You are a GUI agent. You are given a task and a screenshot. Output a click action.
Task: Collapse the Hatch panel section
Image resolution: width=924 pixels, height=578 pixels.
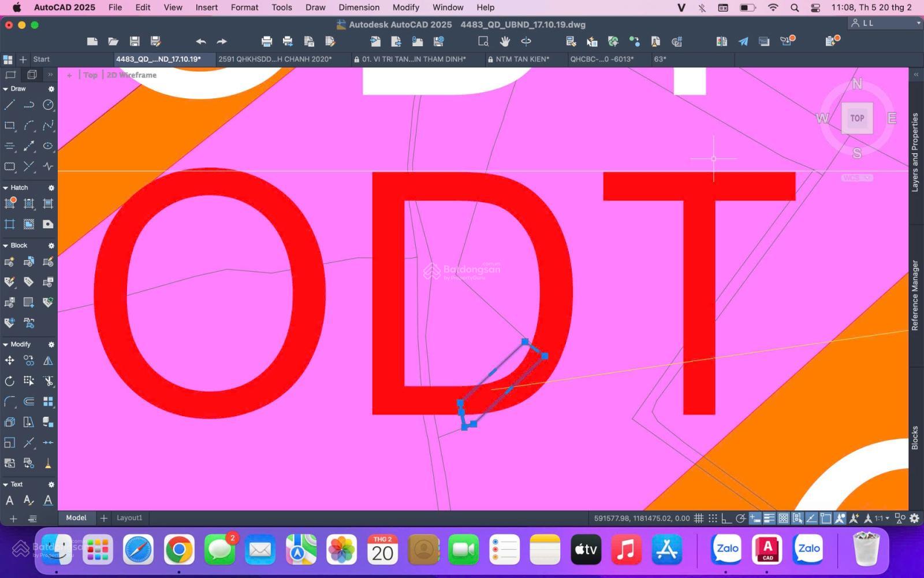point(6,188)
